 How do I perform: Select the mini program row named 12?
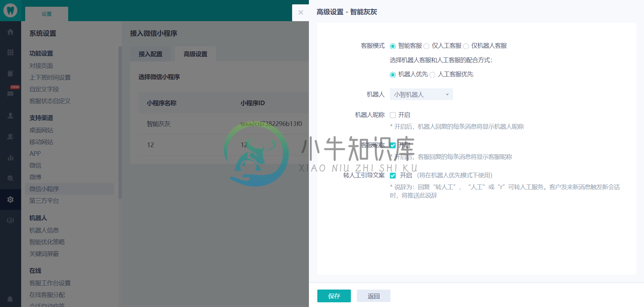pyautogui.click(x=224, y=145)
